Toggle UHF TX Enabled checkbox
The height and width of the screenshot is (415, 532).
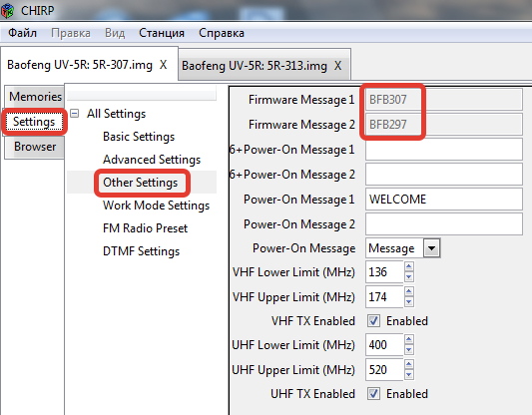click(x=373, y=394)
